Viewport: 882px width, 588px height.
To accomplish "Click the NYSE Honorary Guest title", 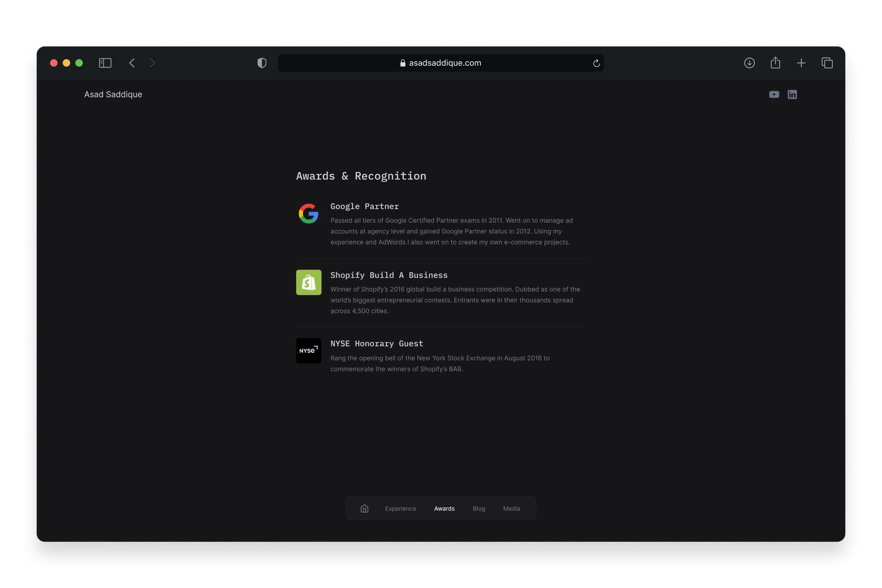I will tap(376, 344).
